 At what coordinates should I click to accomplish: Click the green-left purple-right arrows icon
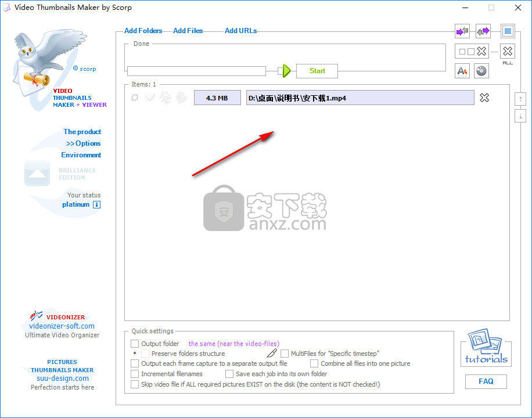(483, 31)
